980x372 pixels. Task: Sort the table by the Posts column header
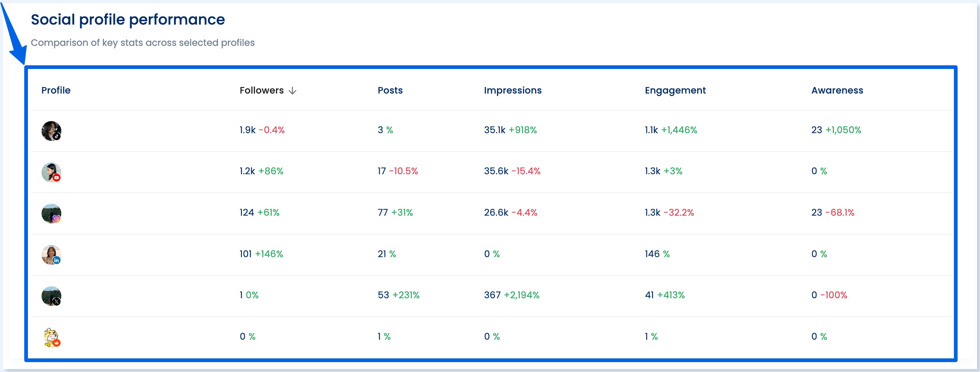tap(390, 91)
